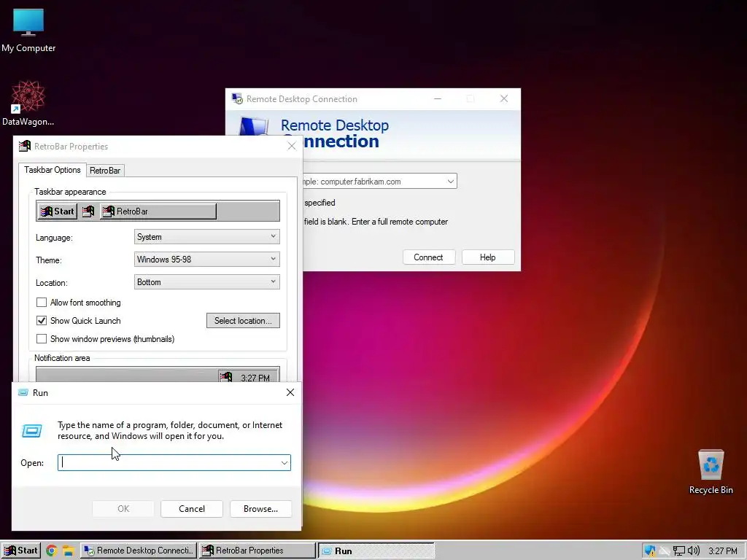Screen dimensions: 747x560
Task: Uncheck Show Quick Launch checkbox
Action: pos(42,321)
